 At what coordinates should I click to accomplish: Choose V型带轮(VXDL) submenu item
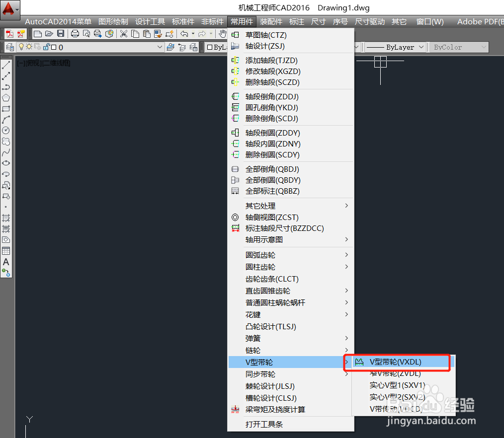[404, 362]
